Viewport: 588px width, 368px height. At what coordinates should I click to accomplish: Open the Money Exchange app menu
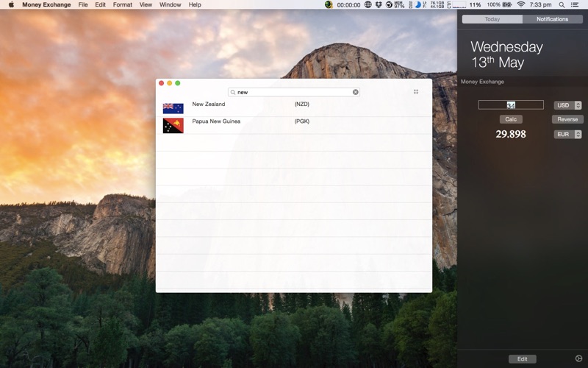click(x=46, y=4)
